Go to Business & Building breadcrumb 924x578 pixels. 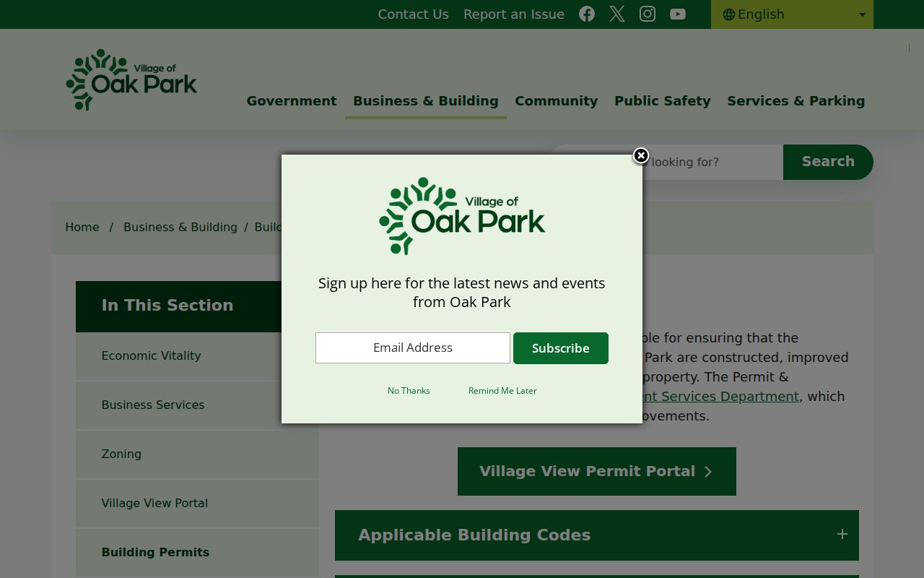[x=180, y=228]
